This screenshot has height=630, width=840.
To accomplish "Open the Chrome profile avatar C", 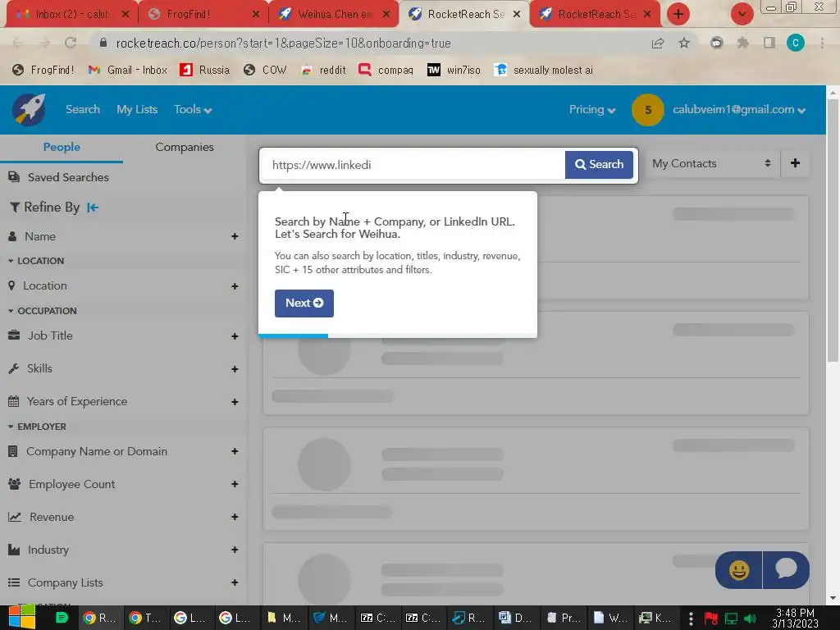I will tap(795, 43).
